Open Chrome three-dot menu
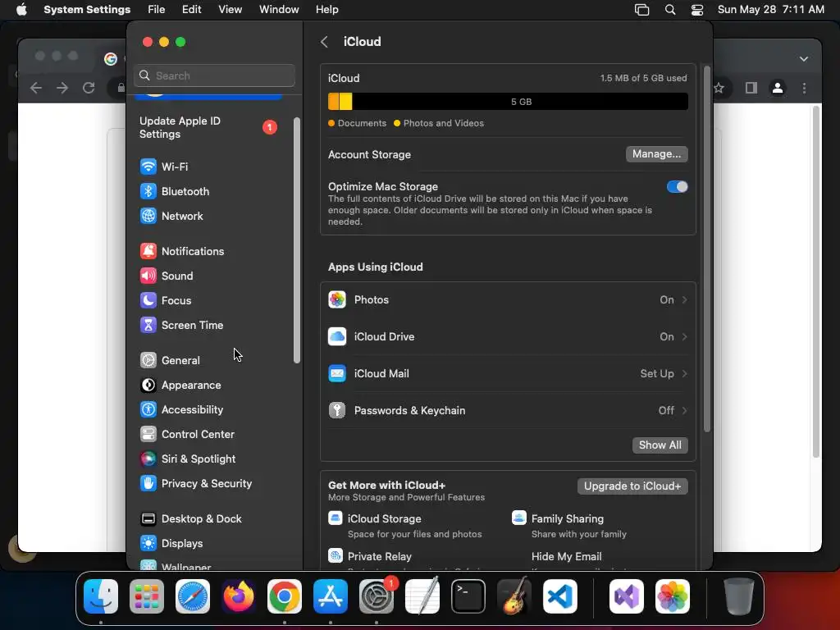The height and width of the screenshot is (630, 840). 804,88
